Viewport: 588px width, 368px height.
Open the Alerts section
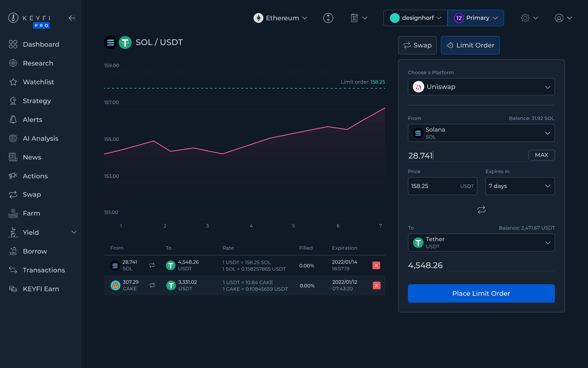tap(32, 119)
